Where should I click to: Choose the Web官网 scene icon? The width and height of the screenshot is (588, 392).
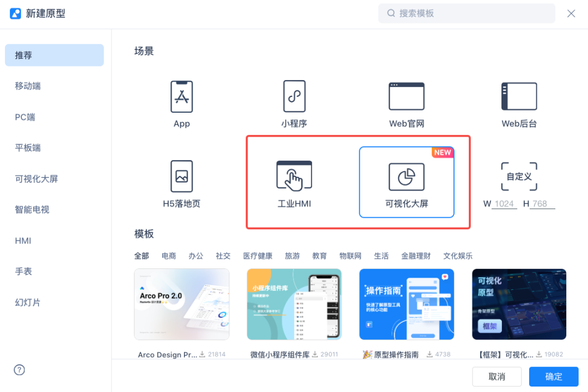(x=406, y=96)
